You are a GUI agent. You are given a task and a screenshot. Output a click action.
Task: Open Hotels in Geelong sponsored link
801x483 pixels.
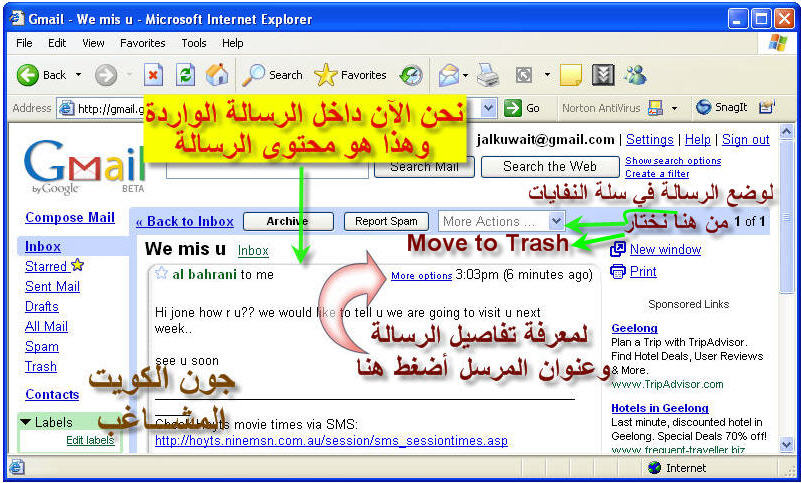[660, 408]
